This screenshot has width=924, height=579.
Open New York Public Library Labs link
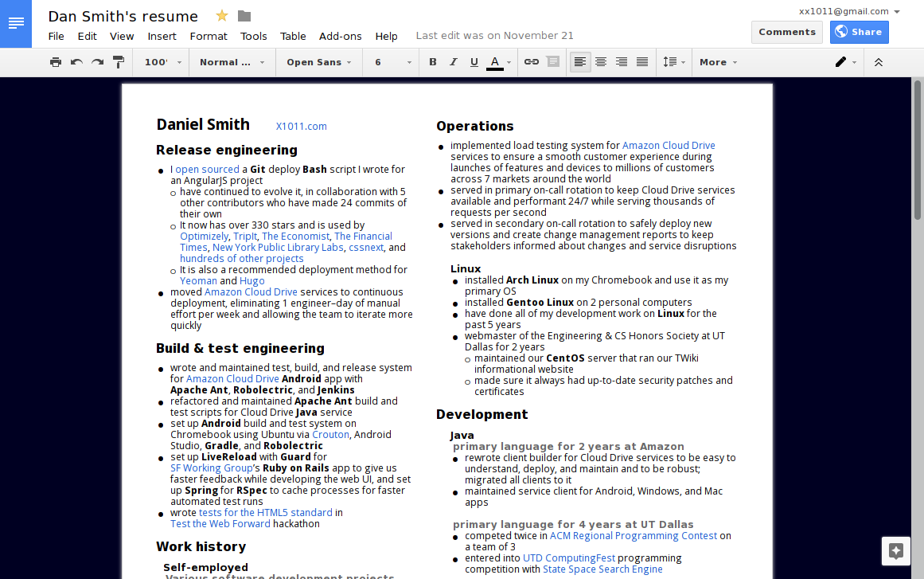[x=278, y=248]
